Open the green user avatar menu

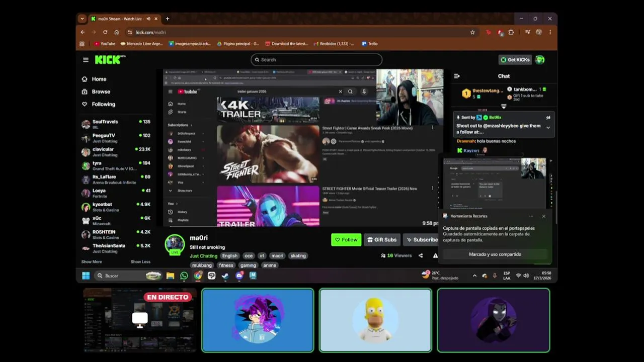click(x=540, y=60)
